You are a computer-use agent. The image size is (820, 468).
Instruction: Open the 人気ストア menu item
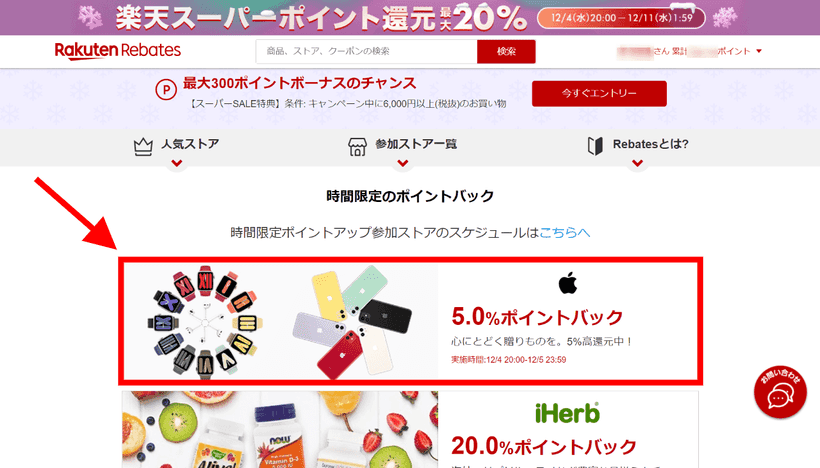pyautogui.click(x=189, y=144)
